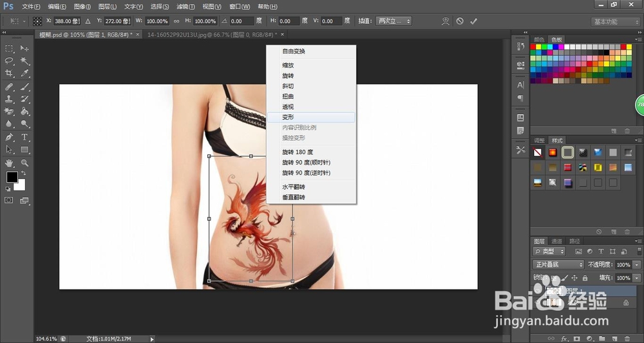Choose 旋转 180 度 from the context menu
Image resolution: width=644 pixels, height=343 pixels.
(311, 152)
